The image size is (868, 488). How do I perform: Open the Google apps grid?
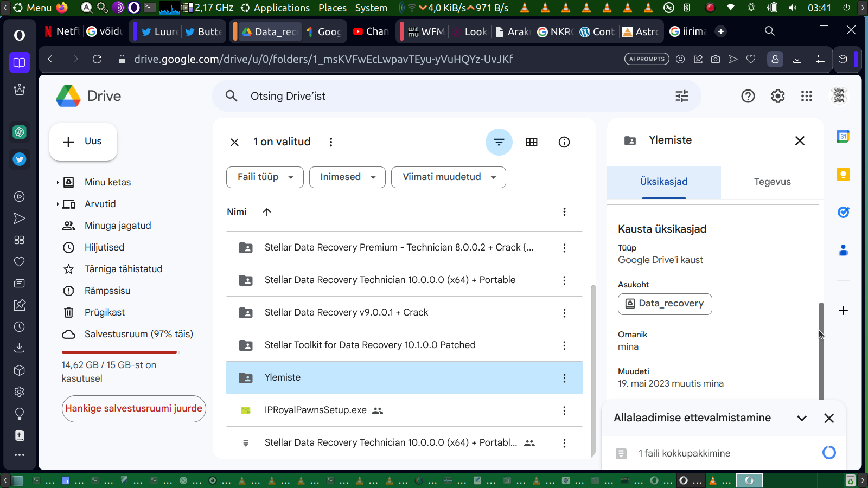pyautogui.click(x=807, y=96)
